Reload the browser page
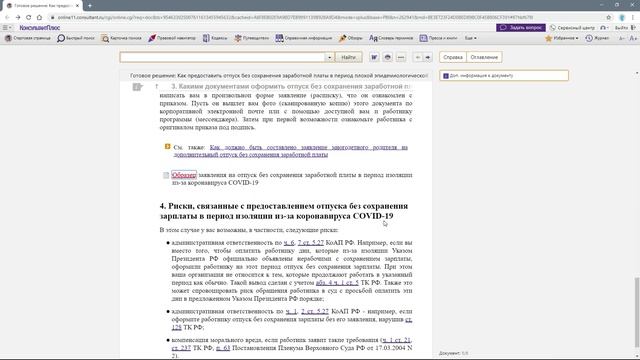Screen dimensions: 640x360 click(x=29, y=17)
